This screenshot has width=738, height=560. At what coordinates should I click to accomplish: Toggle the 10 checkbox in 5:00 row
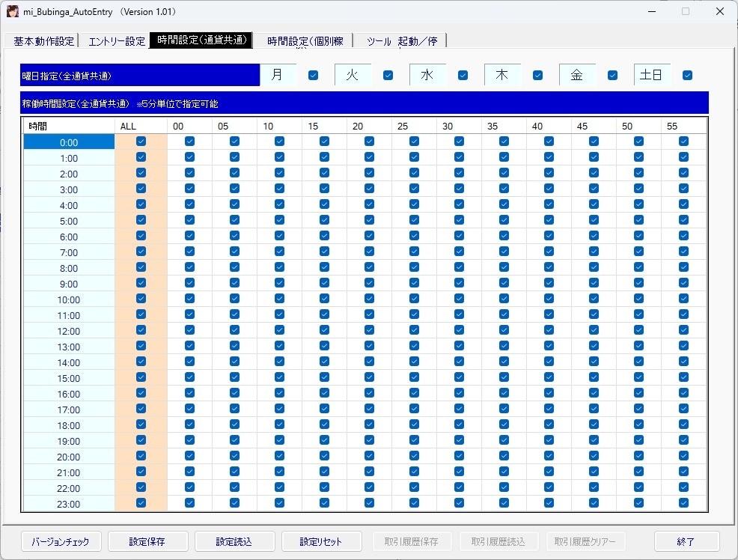coord(280,220)
